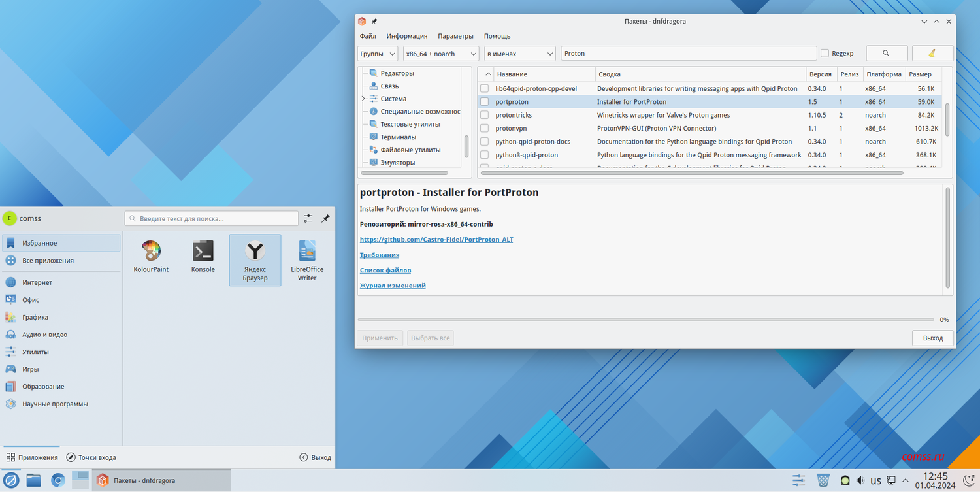Click the pin icon in dnfdragora title bar
Image resolution: width=980 pixels, height=492 pixels.
[x=374, y=21]
